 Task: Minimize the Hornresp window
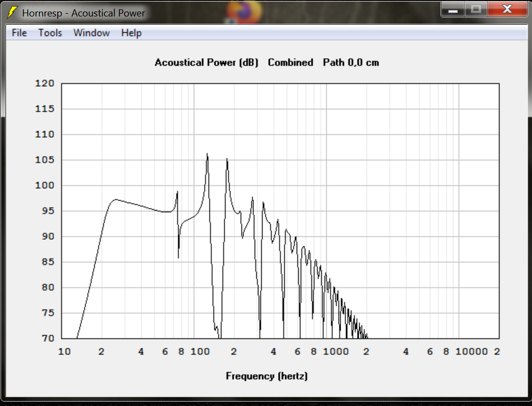click(453, 9)
